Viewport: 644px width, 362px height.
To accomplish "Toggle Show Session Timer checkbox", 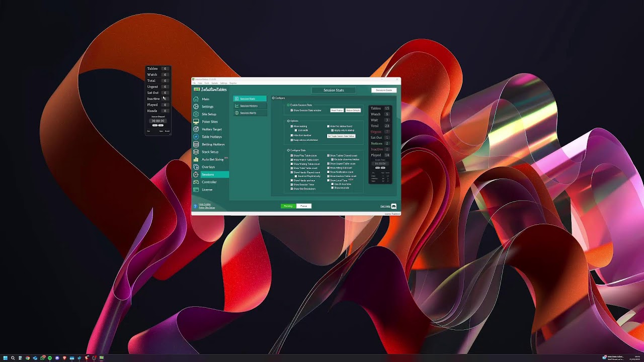I will pyautogui.click(x=292, y=185).
